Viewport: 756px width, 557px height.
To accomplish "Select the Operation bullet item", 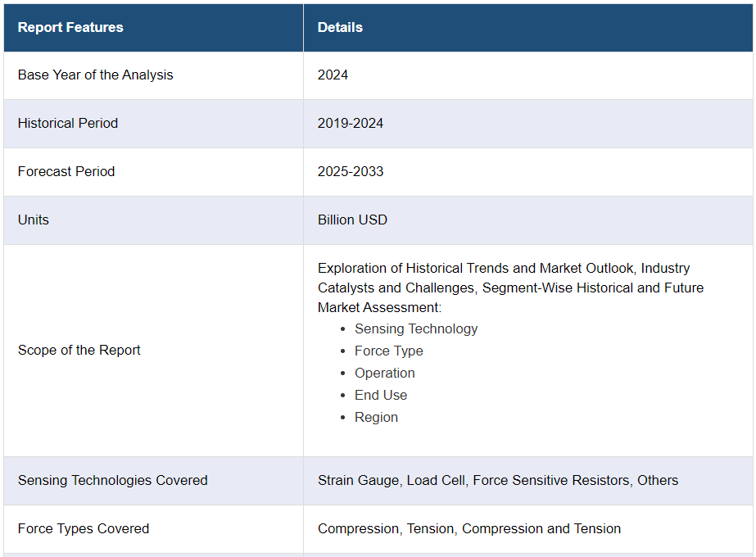I will click(385, 374).
